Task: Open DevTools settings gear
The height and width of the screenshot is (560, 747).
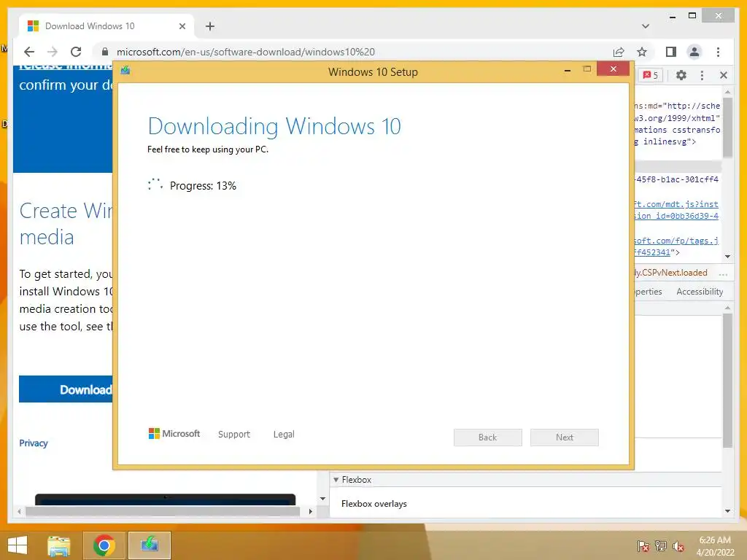Action: [x=681, y=75]
